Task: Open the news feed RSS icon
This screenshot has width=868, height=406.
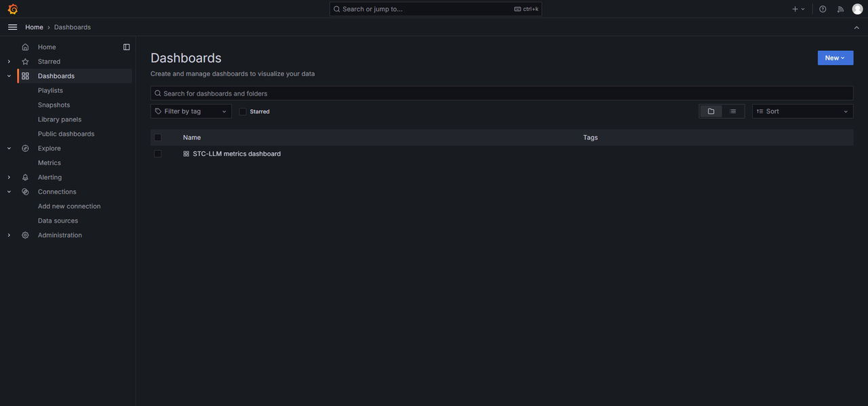Action: (x=840, y=9)
